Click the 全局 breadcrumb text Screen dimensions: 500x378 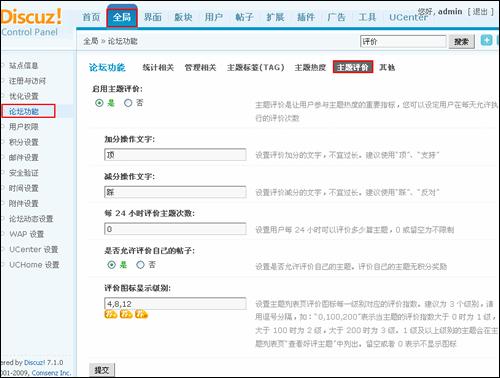(91, 41)
